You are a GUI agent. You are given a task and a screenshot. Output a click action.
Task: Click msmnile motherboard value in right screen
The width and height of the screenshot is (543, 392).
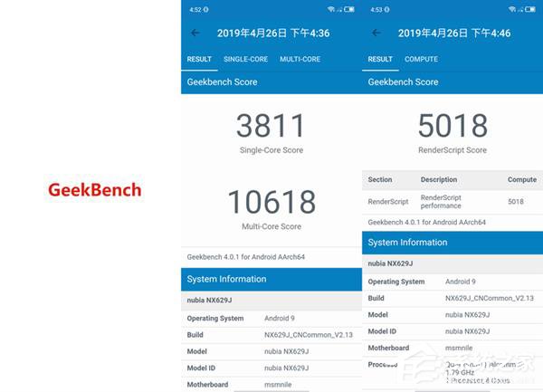[x=459, y=348]
